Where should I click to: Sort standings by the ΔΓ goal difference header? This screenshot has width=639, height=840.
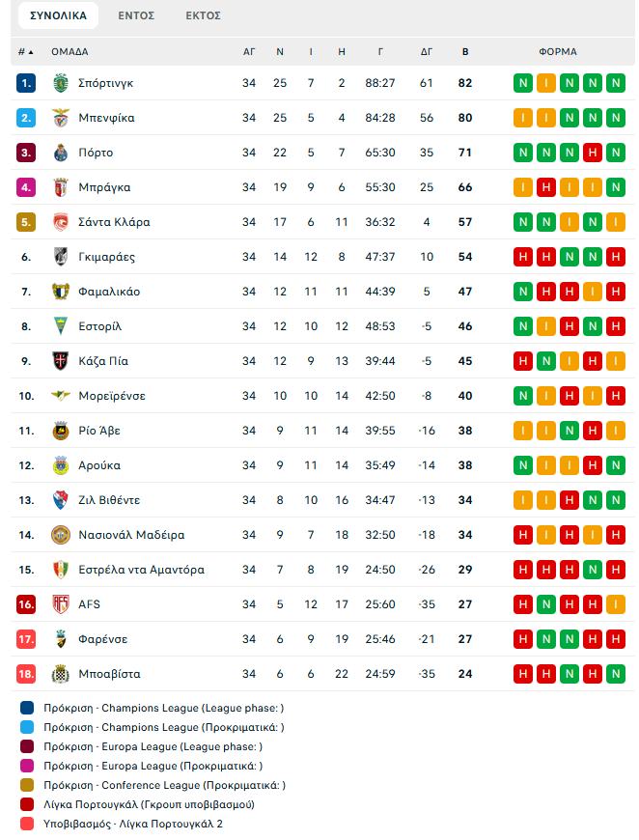point(427,52)
